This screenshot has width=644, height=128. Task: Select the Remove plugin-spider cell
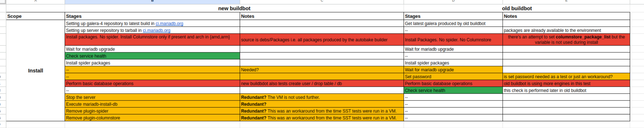(x=152, y=111)
